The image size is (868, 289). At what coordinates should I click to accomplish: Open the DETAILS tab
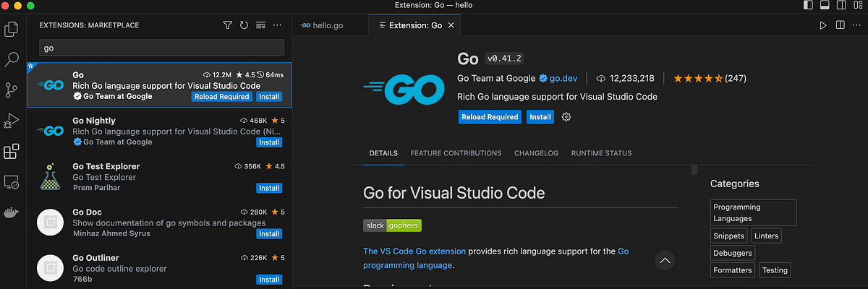pyautogui.click(x=383, y=153)
